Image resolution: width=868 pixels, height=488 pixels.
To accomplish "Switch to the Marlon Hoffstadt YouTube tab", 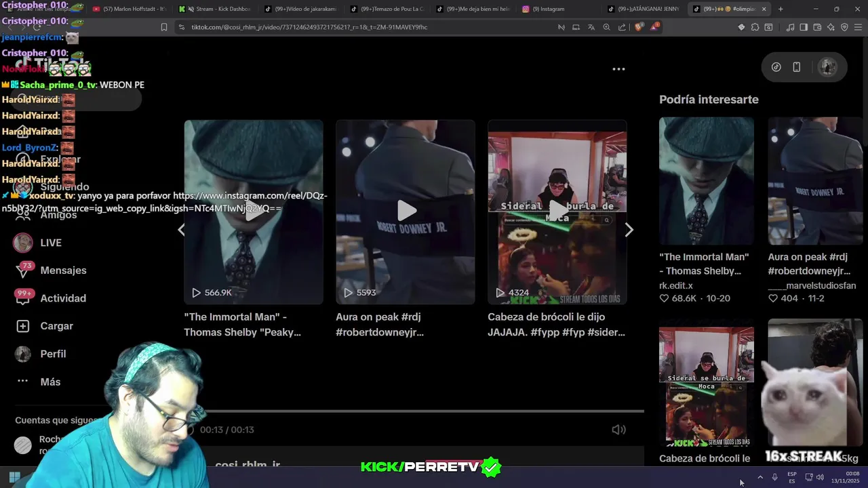I will [130, 9].
